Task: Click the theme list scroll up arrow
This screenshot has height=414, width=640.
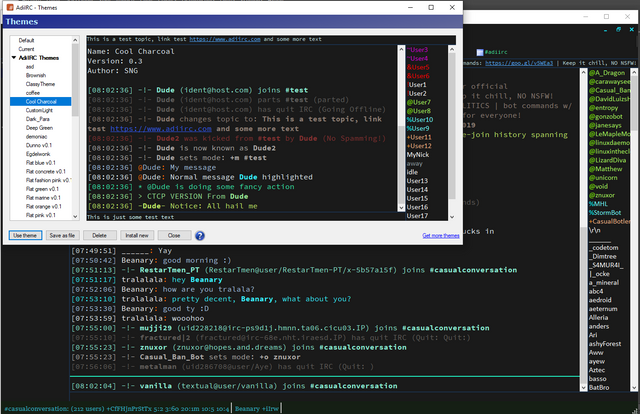Action: click(75, 40)
